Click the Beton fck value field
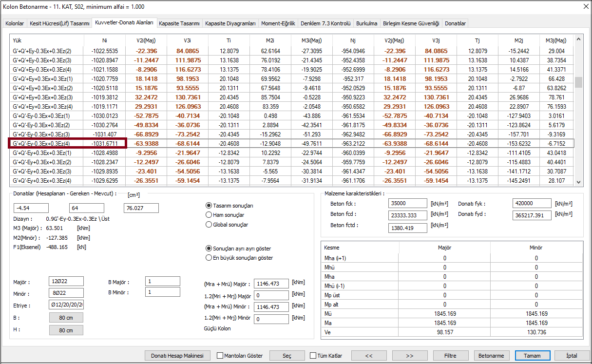Screen dimensions: 592x364 pos(407,203)
